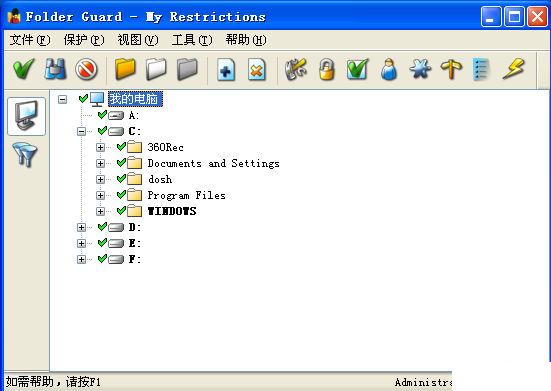Click the folder icon of 360Rec
This screenshot has height=391, width=551.
coord(135,147)
